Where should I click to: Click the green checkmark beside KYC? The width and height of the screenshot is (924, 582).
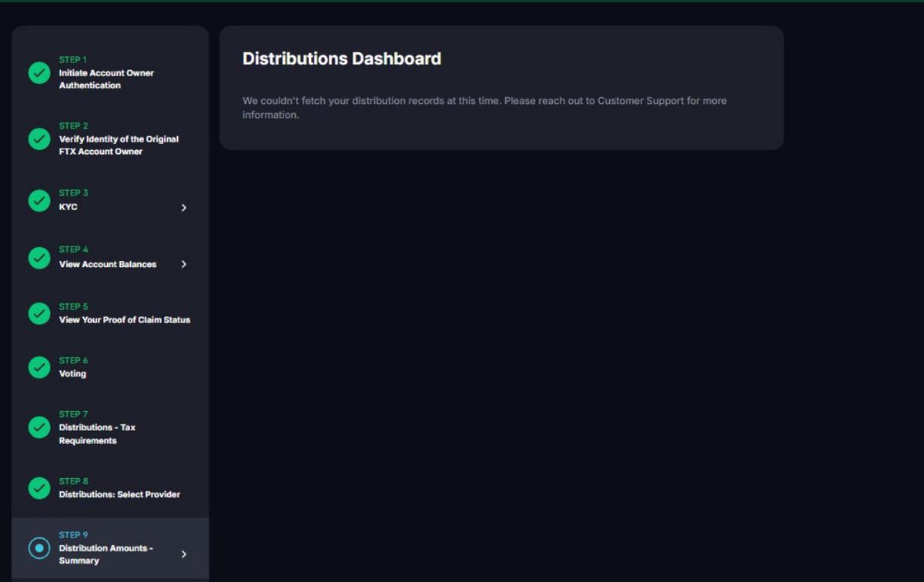point(39,200)
